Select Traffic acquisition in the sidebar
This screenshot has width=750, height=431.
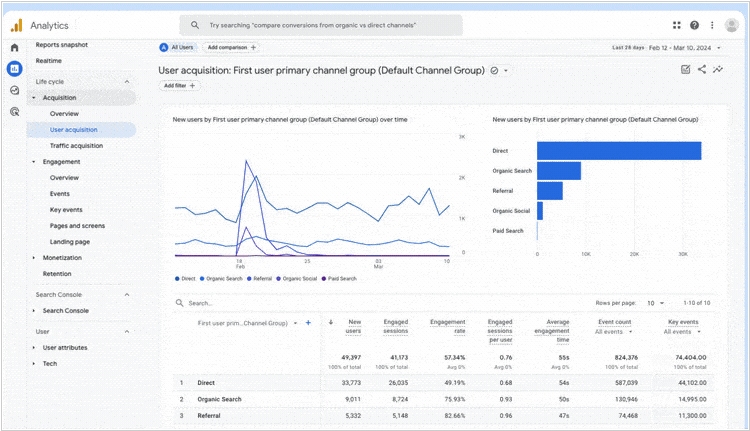tap(76, 145)
